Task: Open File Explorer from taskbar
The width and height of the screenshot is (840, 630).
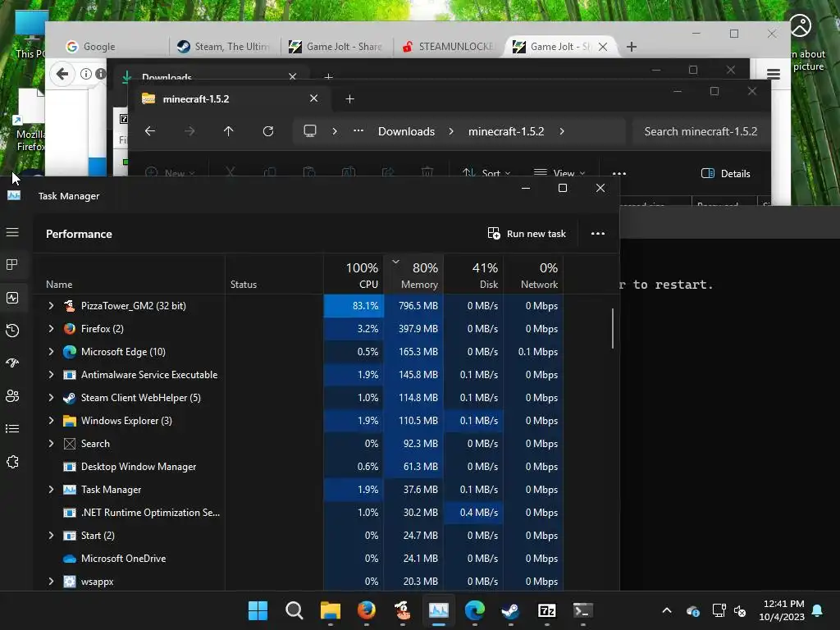Action: click(x=331, y=610)
